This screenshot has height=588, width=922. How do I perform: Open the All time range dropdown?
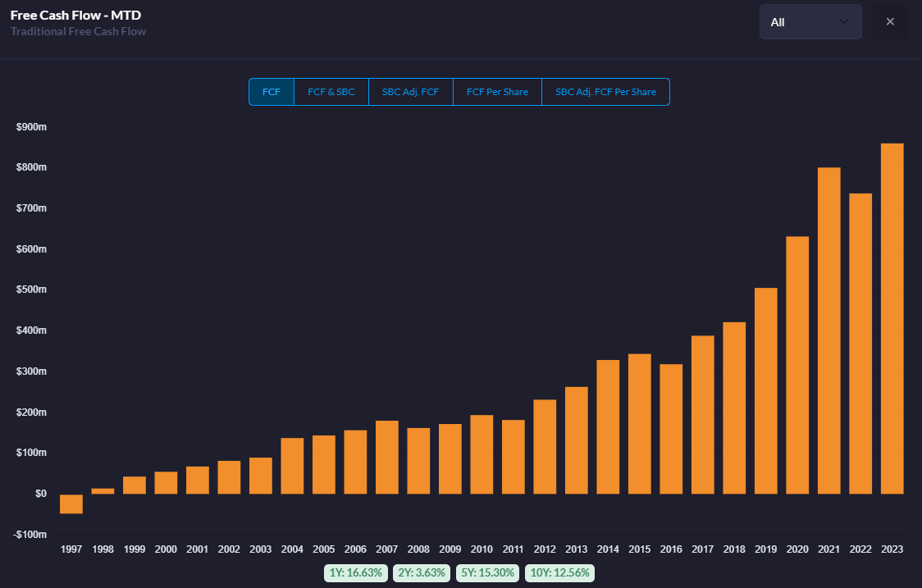coord(810,22)
